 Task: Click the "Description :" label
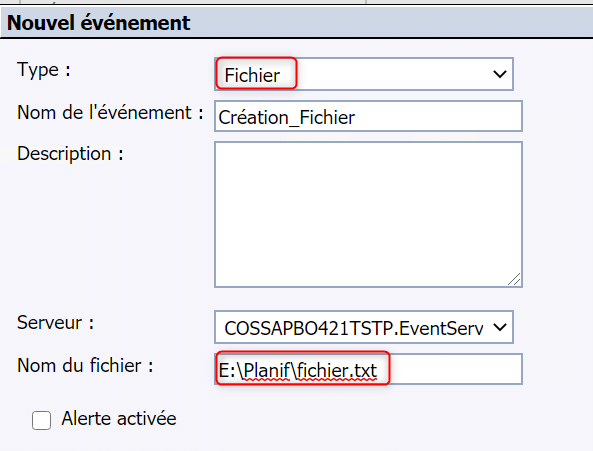pos(70,154)
